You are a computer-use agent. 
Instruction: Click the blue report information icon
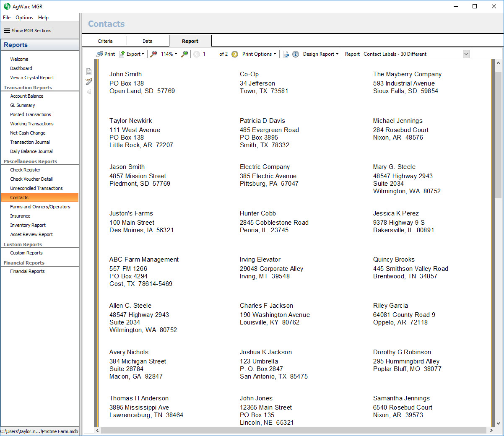click(296, 54)
